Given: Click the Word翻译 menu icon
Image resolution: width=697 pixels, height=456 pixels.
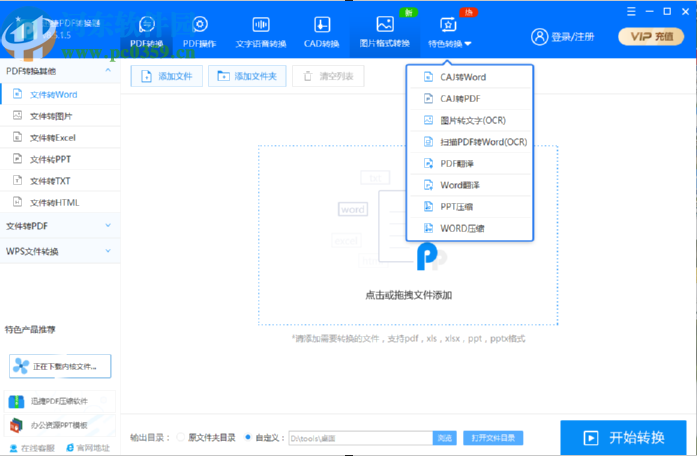Looking at the screenshot, I should point(428,185).
